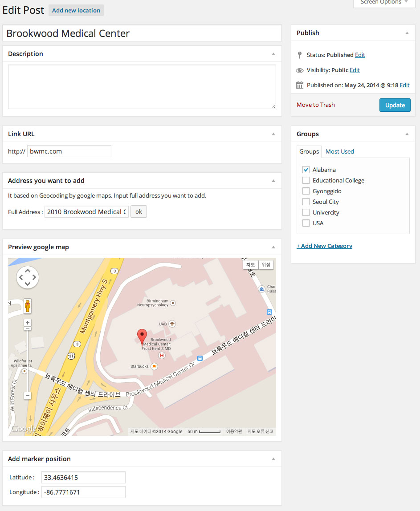420x511 pixels.
Task: Collapse the Preview google map panel
Action: (x=273, y=247)
